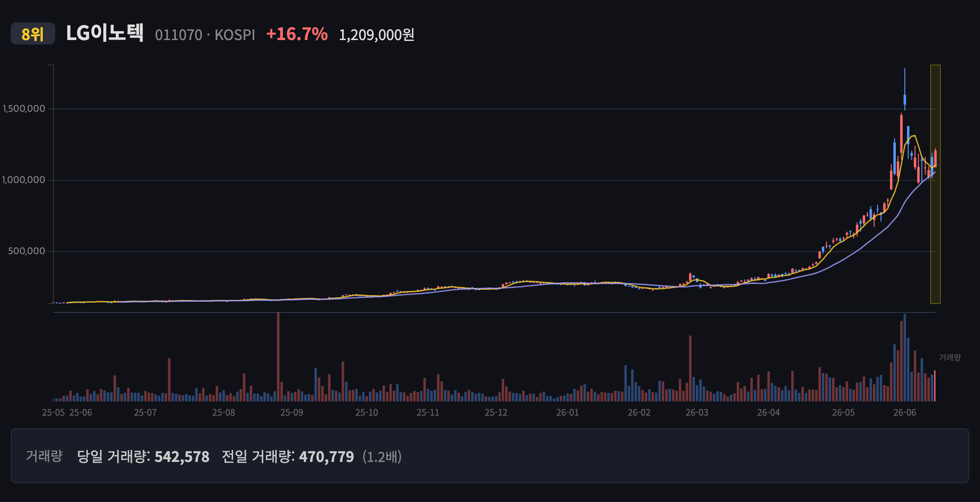Click the 26-05 date axis label
The height and width of the screenshot is (502, 980).
[844, 413]
